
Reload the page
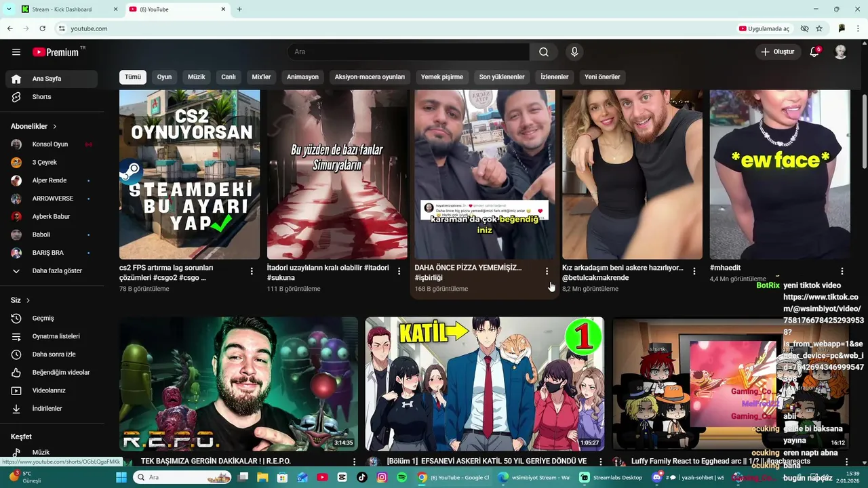[x=42, y=28]
